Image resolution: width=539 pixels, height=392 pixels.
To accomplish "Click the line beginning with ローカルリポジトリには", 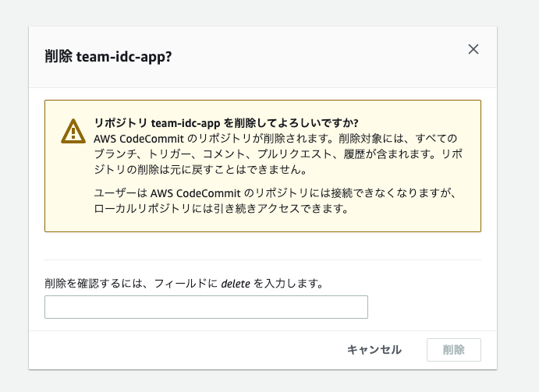I will (222, 209).
